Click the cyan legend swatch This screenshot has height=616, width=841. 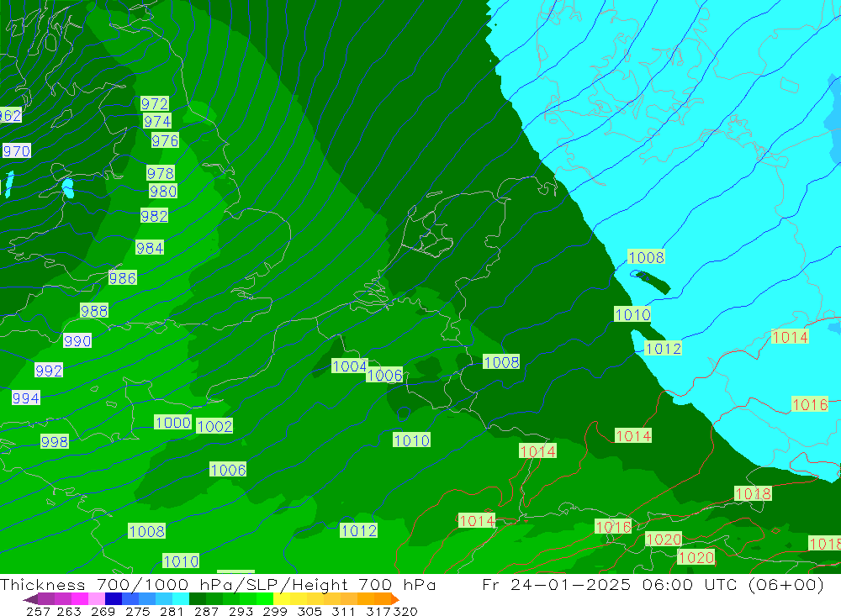(x=181, y=599)
